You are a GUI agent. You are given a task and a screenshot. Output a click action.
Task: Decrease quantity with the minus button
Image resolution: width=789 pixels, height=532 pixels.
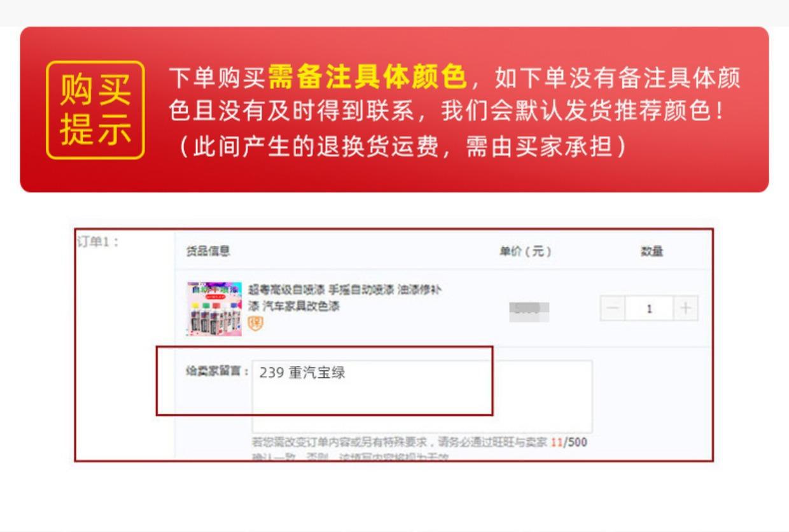(x=611, y=309)
